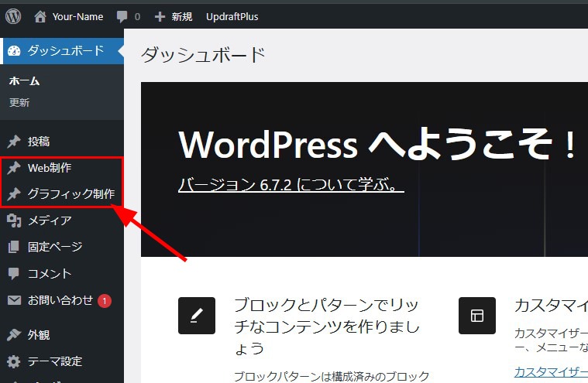The height and width of the screenshot is (383, 588).
Task: Click the home icon beside Your-Name
Action: pyautogui.click(x=40, y=16)
